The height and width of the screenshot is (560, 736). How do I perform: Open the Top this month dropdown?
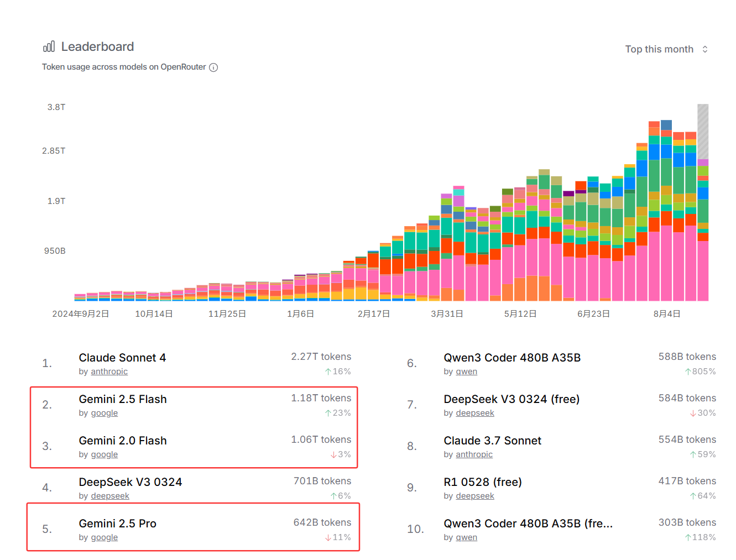[x=666, y=49]
